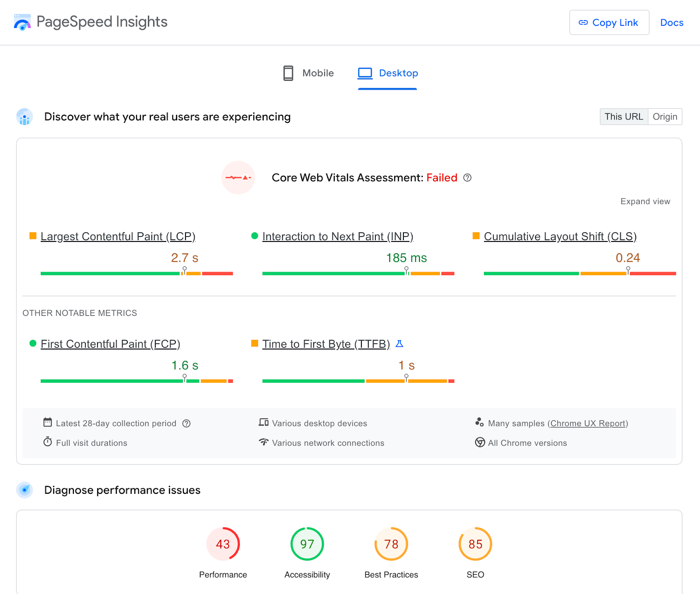Viewport: 700px width, 594px height.
Task: Click the experimental flask icon beside TTFB
Action: (x=399, y=344)
